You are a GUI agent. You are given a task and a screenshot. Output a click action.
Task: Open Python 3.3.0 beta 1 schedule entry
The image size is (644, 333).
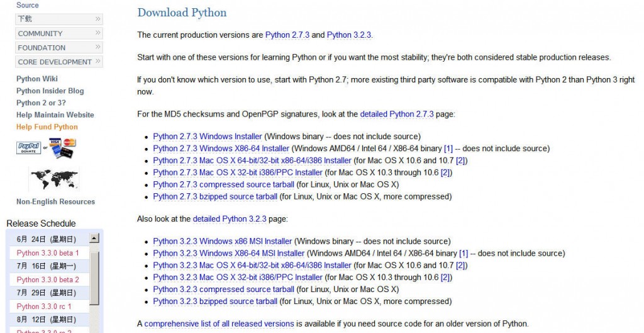pyautogui.click(x=48, y=253)
